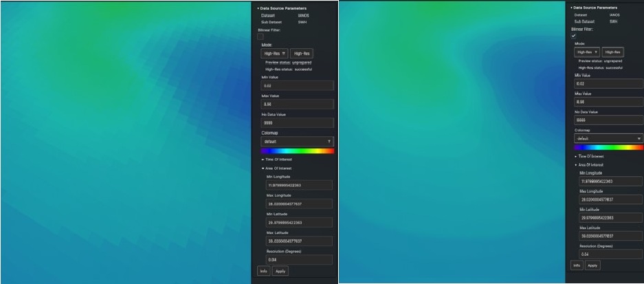Click the rainbow colormap bar in left panel
644x284 pixels.
[x=297, y=151]
